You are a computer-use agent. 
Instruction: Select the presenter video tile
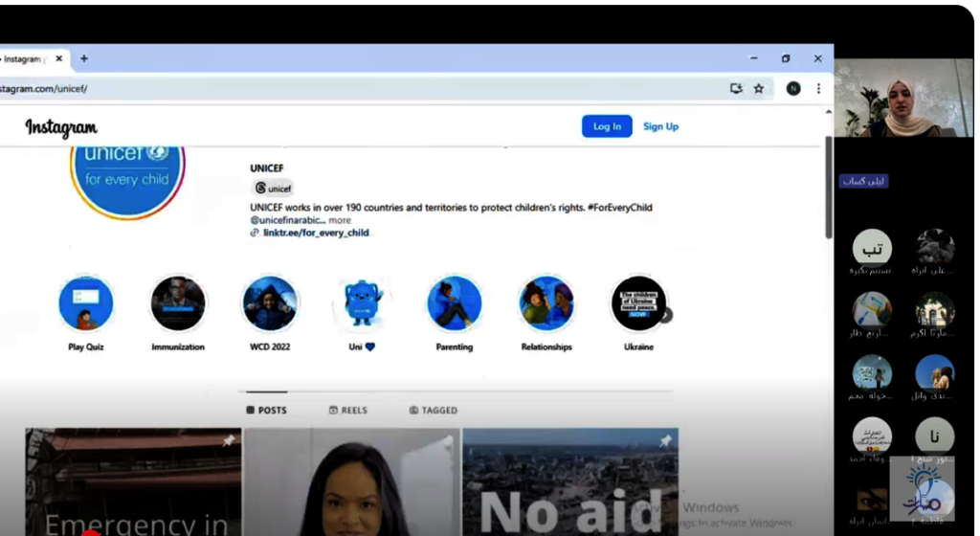(x=903, y=98)
